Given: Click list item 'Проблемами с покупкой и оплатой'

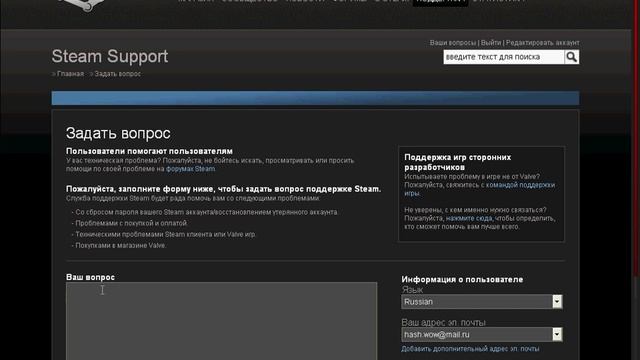Looking at the screenshot, I should pyautogui.click(x=131, y=223).
